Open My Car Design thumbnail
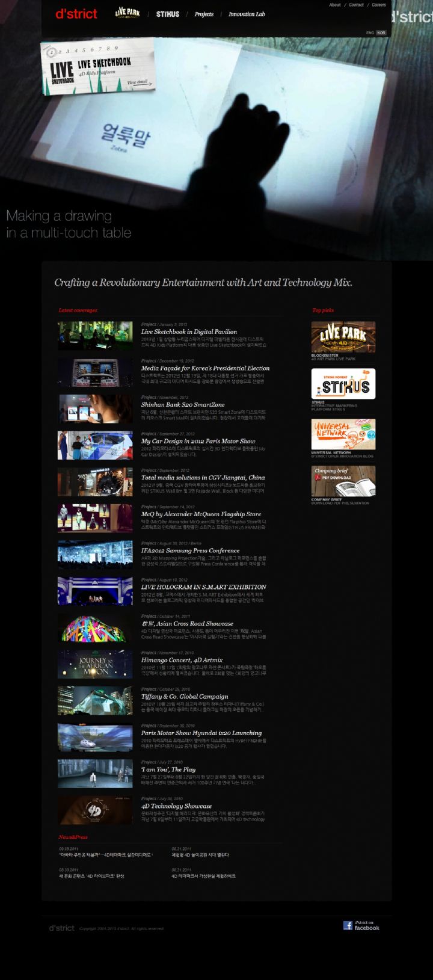The height and width of the screenshot is (980, 433). [x=95, y=445]
